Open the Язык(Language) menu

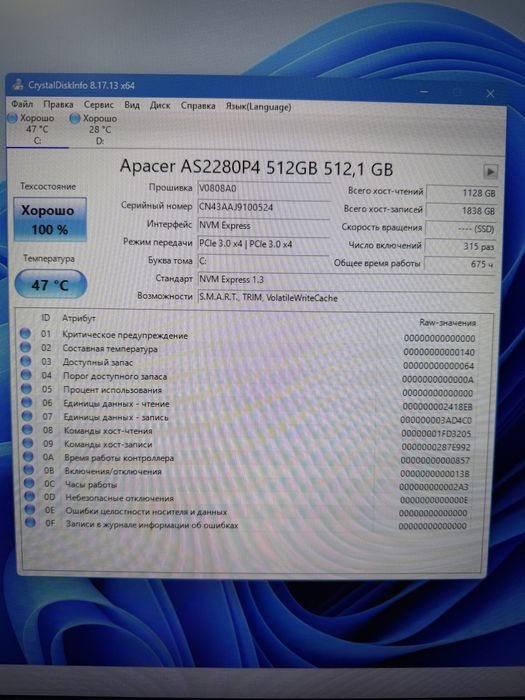258,107
